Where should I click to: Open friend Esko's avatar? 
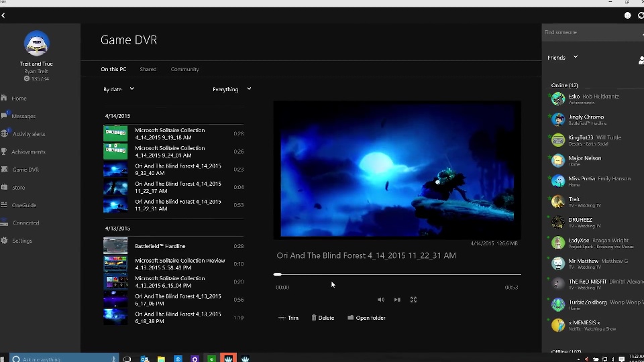pyautogui.click(x=557, y=99)
